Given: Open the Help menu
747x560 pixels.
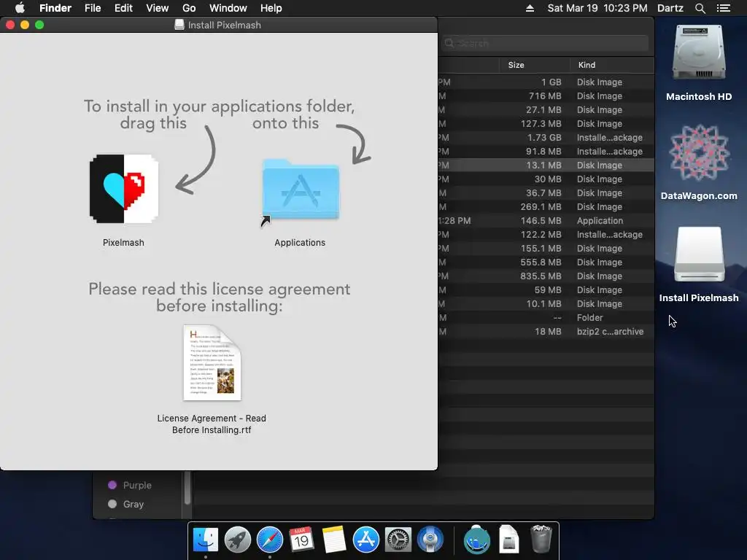Looking at the screenshot, I should (271, 8).
